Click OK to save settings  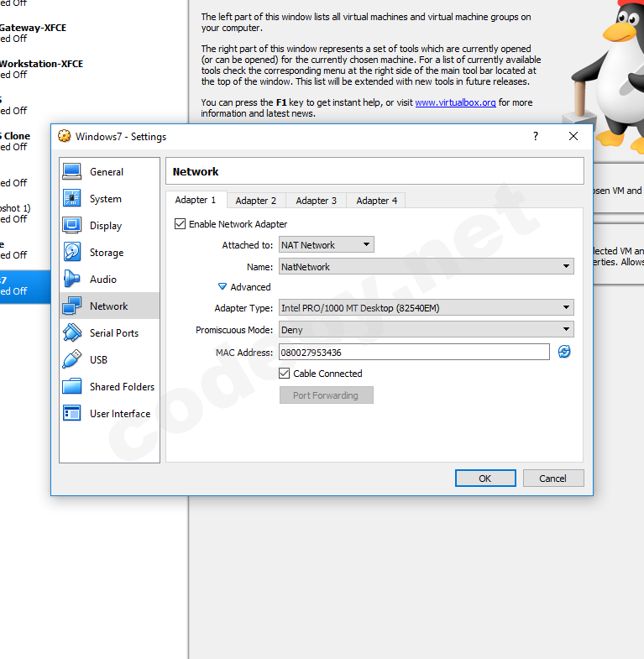click(485, 479)
